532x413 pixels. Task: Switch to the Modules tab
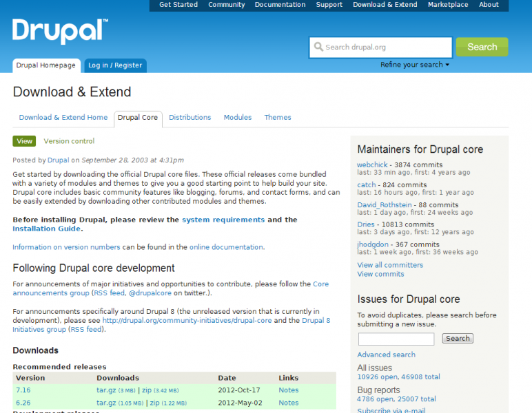[238, 117]
